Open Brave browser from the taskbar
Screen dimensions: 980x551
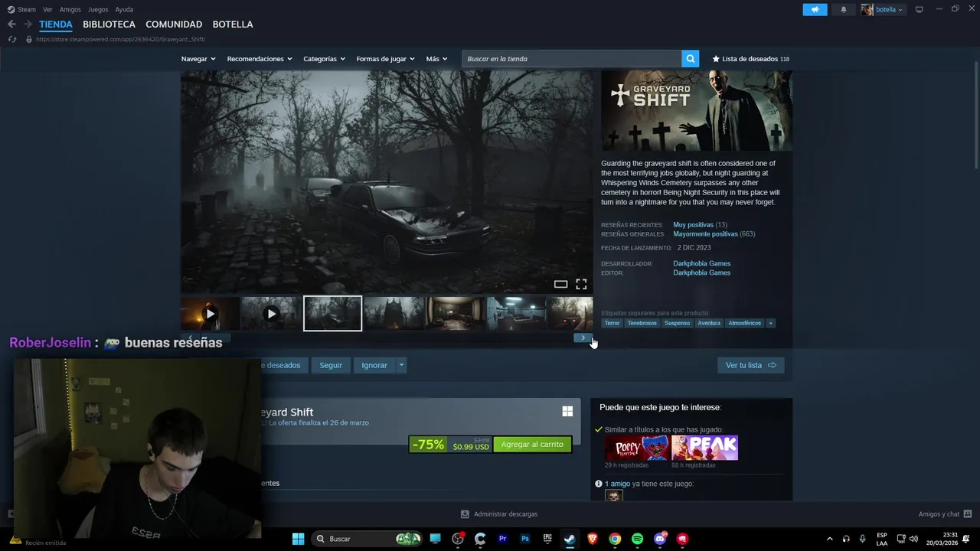592,539
